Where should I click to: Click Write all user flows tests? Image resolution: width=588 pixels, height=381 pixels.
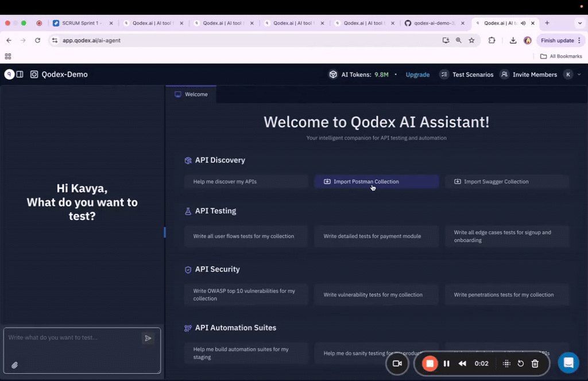tap(246, 236)
